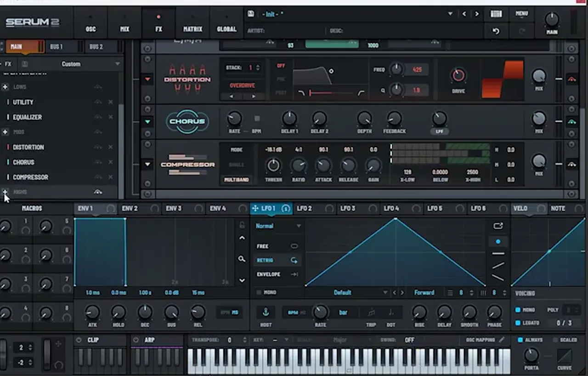Bypass the CHORUS effect in the list
Image resolution: width=588 pixels, height=376 pixels.
[x=98, y=162]
